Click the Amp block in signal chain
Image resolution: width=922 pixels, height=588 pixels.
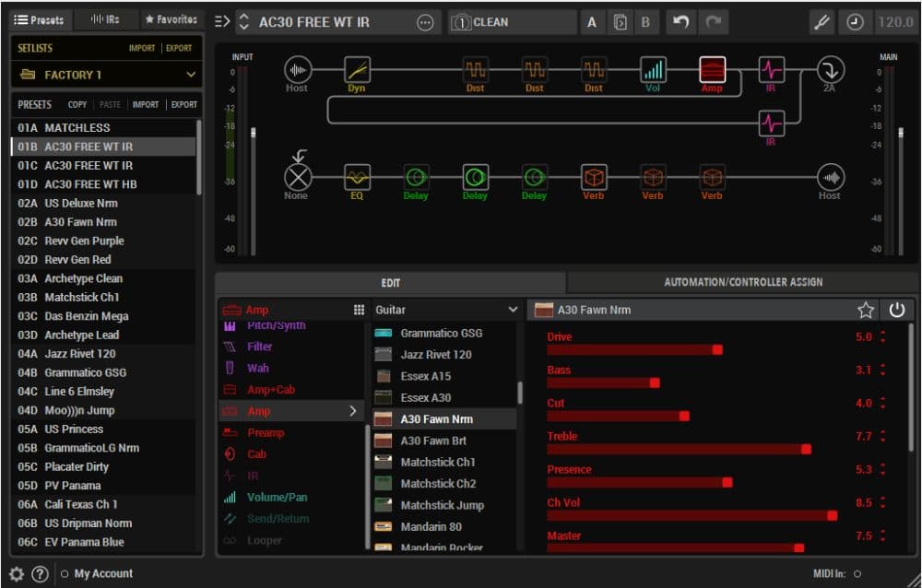pos(712,70)
